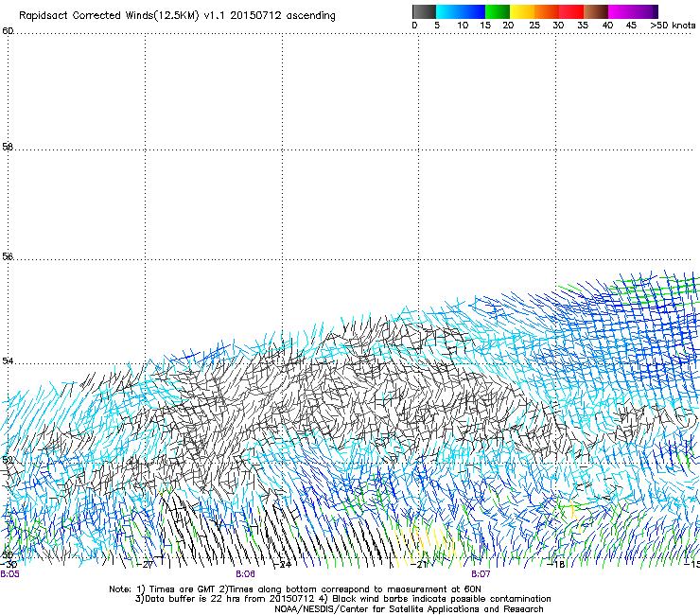
Task: Click the cyan-to-blue 5-15 knots legend gradient
Action: [461, 11]
